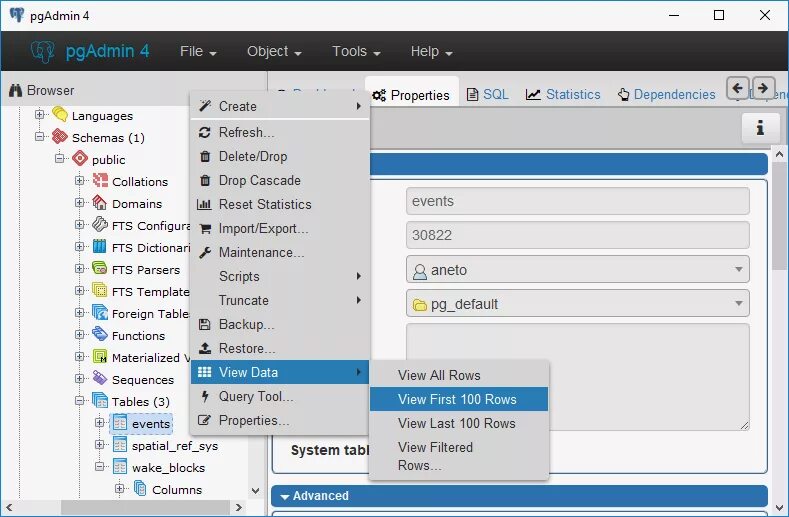The width and height of the screenshot is (789, 517).
Task: Switch to the SQL tab
Action: click(x=488, y=94)
